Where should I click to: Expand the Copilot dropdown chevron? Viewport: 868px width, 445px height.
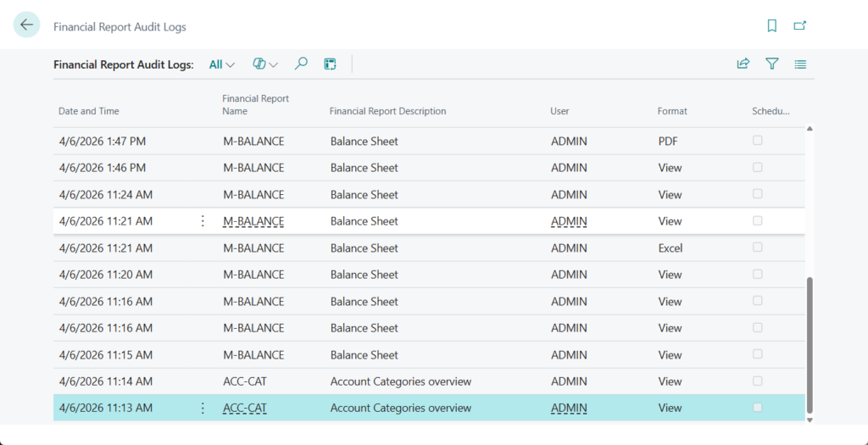(273, 64)
